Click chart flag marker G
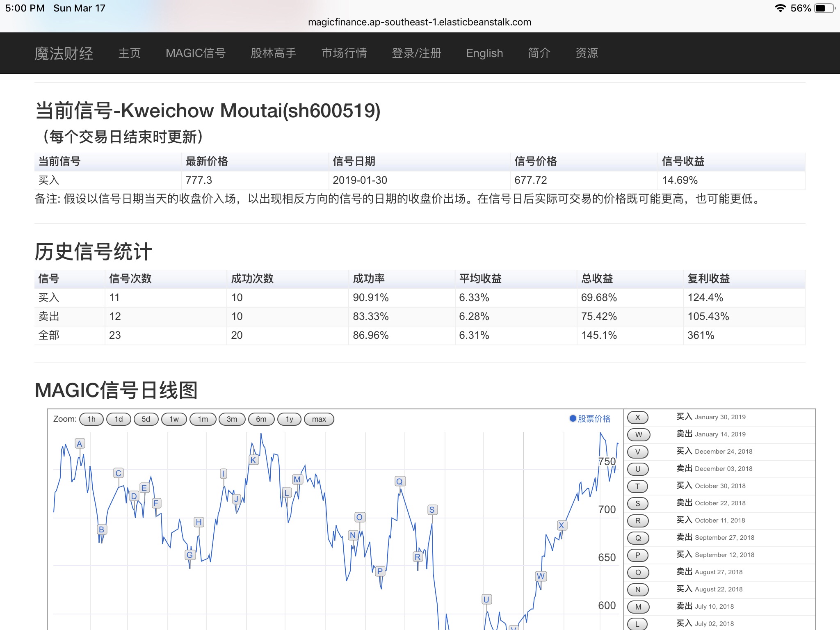This screenshot has width=840, height=630. (189, 555)
